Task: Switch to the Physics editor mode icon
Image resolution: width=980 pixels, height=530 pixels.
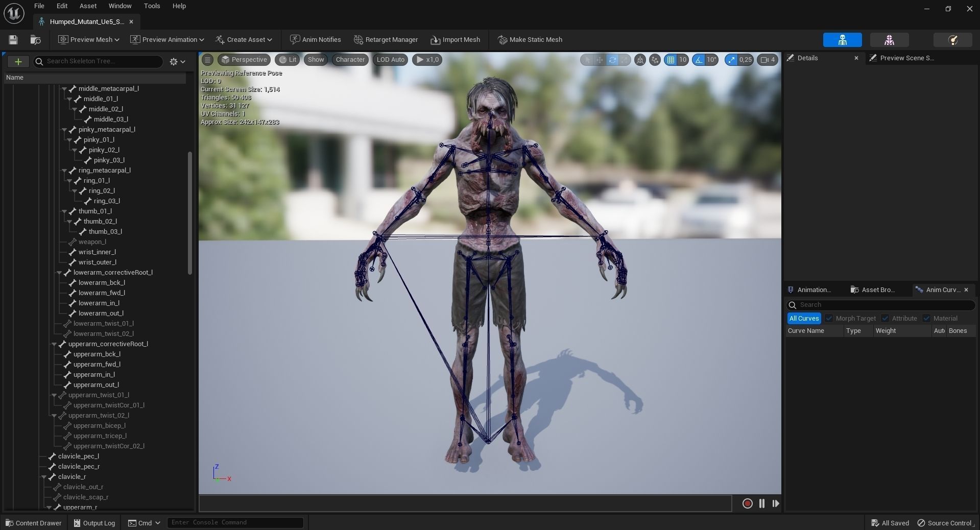Action: tap(952, 40)
